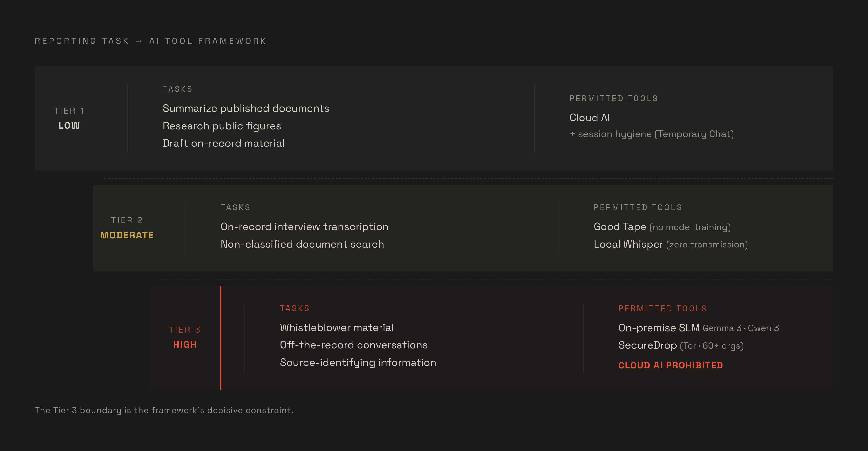The height and width of the screenshot is (451, 868).
Task: Select 'Research public figures' task
Action: (x=222, y=126)
